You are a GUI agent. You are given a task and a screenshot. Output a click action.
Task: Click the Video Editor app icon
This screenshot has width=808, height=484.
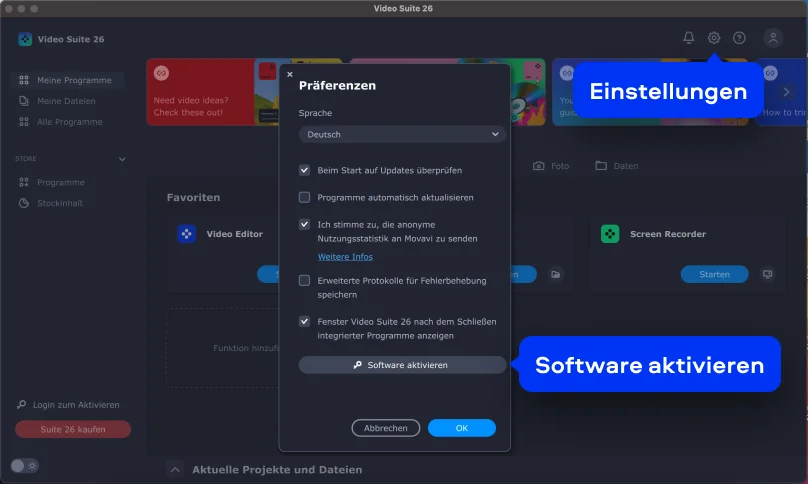[186, 234]
